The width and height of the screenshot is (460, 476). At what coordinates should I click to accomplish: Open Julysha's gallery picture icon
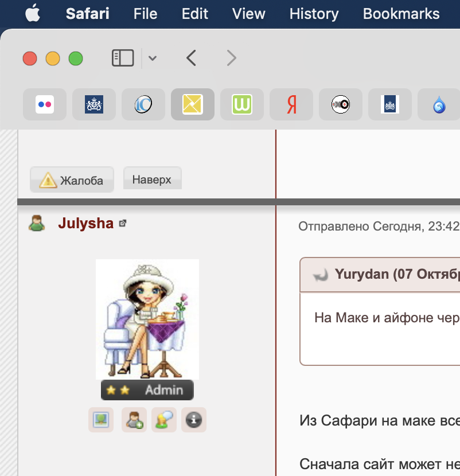[x=101, y=420]
